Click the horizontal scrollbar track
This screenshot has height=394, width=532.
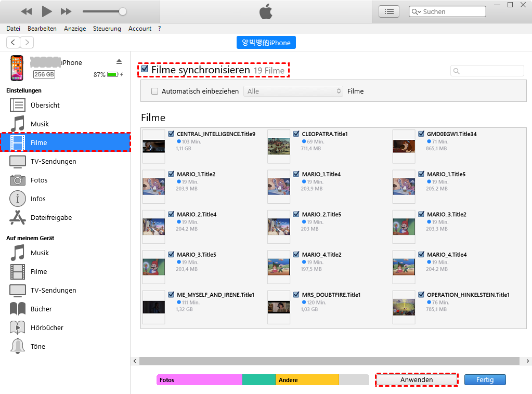330,361
